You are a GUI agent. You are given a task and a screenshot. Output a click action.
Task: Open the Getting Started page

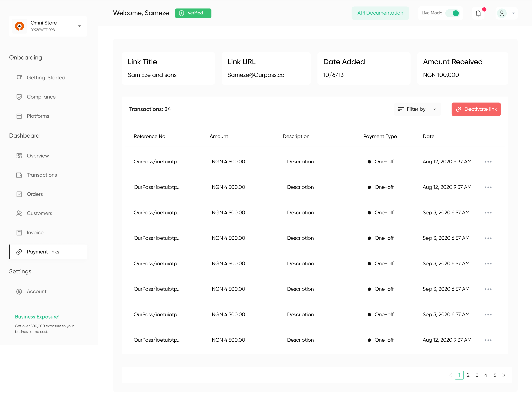click(46, 78)
